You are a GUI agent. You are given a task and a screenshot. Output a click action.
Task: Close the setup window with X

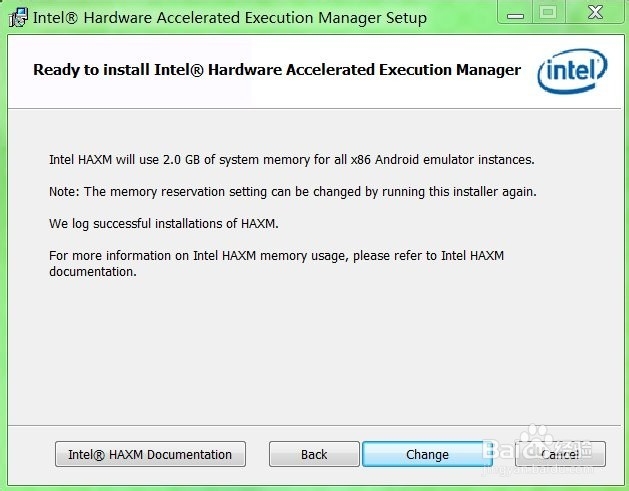595,13
